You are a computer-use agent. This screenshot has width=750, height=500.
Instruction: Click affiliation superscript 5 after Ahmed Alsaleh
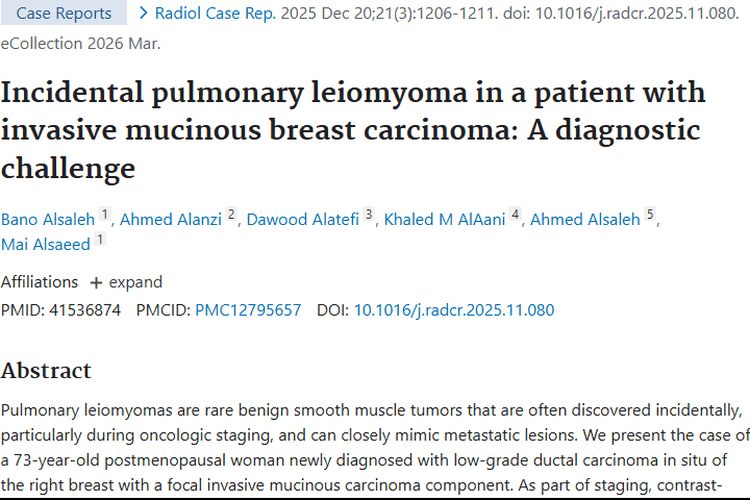(x=650, y=215)
